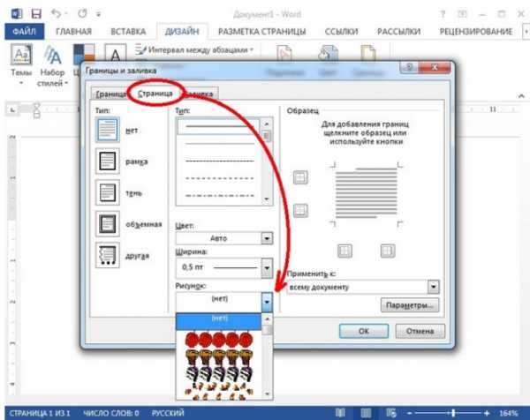Click the Save icon in quick access toolbar

click(x=36, y=14)
